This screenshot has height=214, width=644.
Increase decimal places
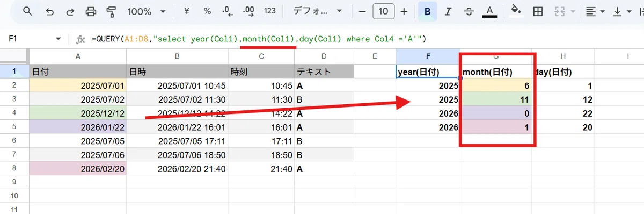pyautogui.click(x=248, y=11)
